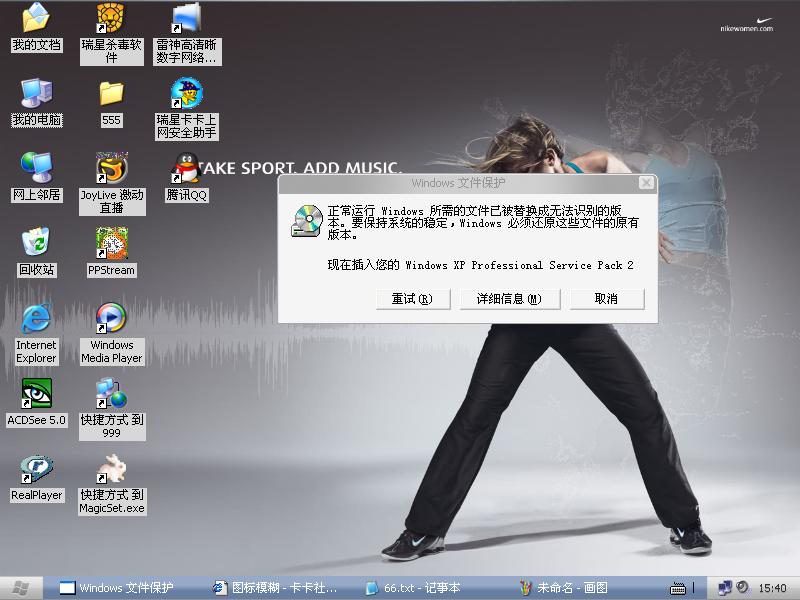
Task: Select the 瑞星杀毒软件 lion icon
Action: (111, 18)
